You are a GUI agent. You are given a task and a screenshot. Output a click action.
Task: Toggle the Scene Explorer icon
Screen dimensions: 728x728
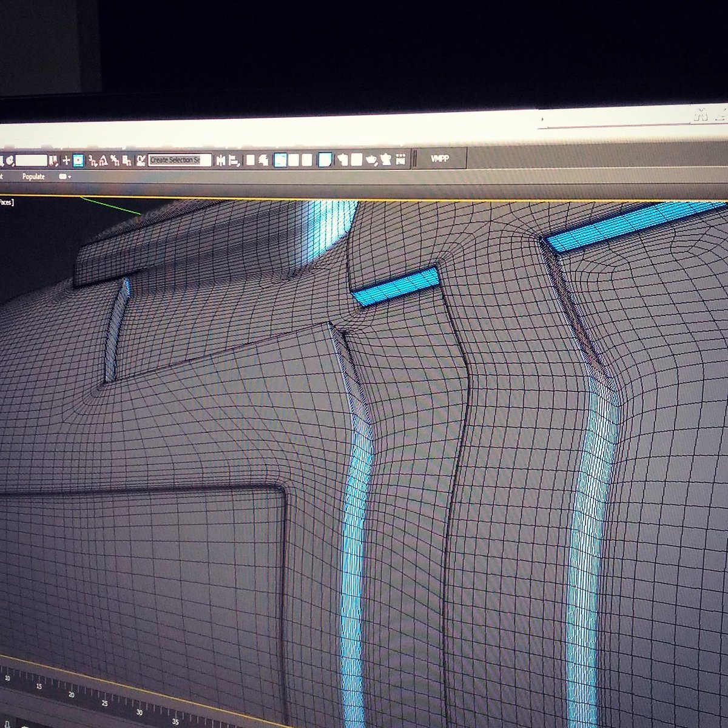pos(251,160)
